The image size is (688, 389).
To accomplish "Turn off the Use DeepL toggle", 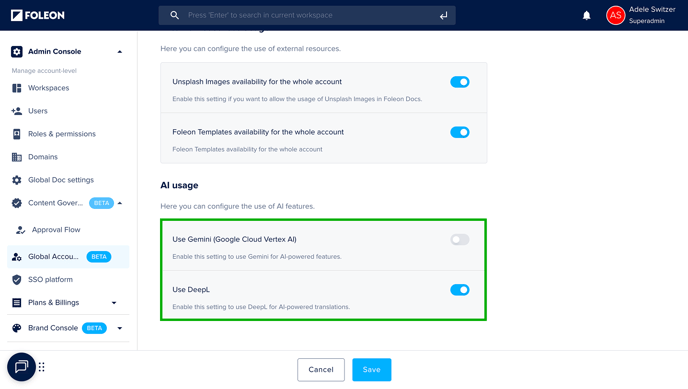I will (459, 290).
